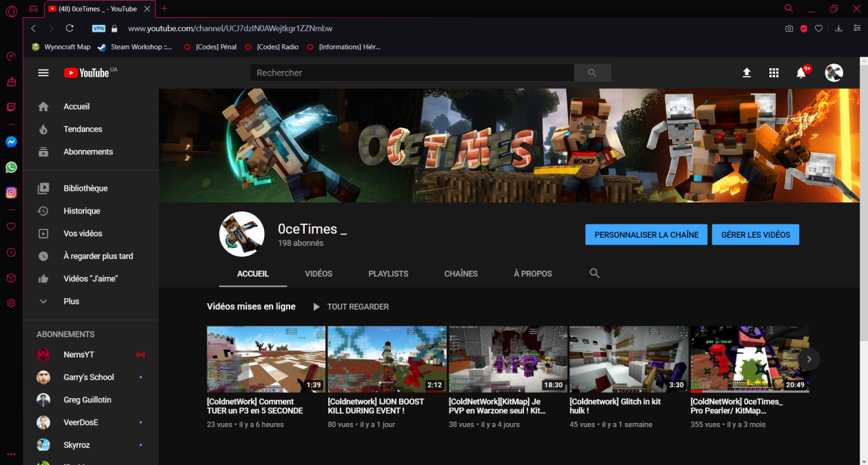Open video thumbnail with 1:39 duration
Image resolution: width=868 pixels, height=465 pixels.
[x=267, y=359]
